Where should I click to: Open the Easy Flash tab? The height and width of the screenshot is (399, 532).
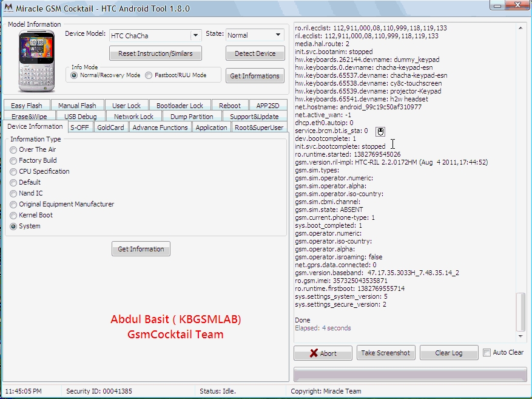[27, 106]
